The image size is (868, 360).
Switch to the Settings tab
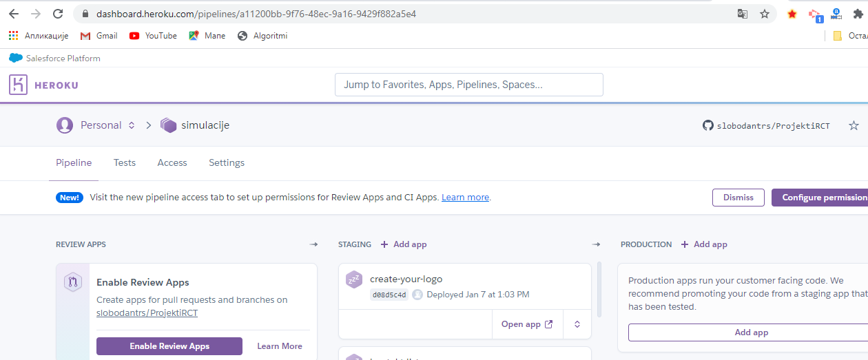click(x=227, y=163)
